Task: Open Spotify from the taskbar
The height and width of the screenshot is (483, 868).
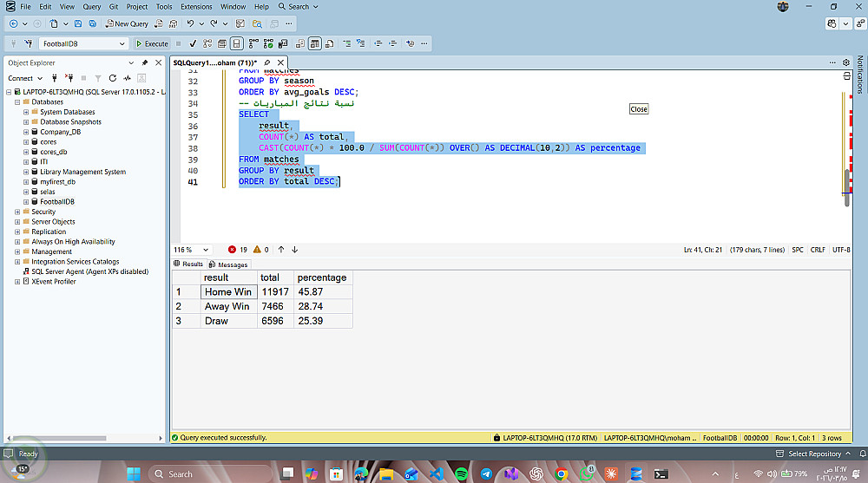Action: tap(461, 473)
